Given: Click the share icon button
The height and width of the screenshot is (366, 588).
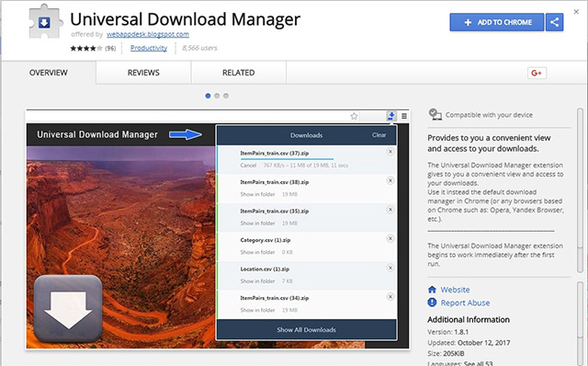Looking at the screenshot, I should pos(554,22).
